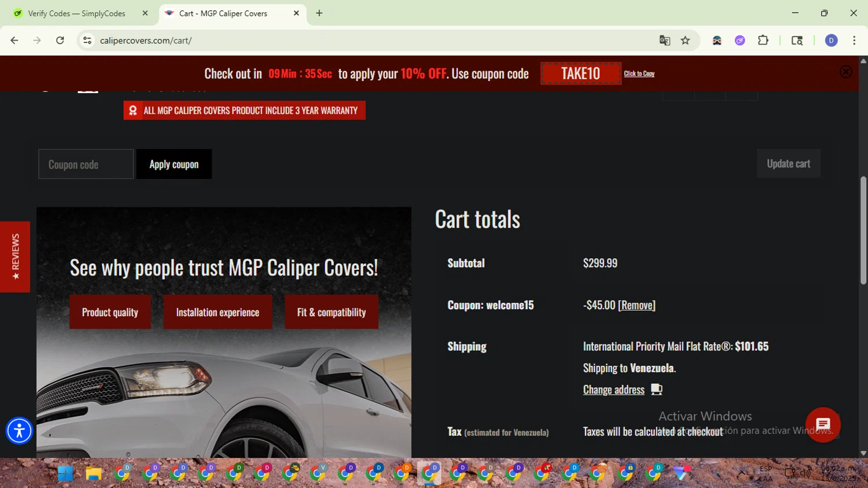Click the 'Coupon: welcome15' label

491,305
